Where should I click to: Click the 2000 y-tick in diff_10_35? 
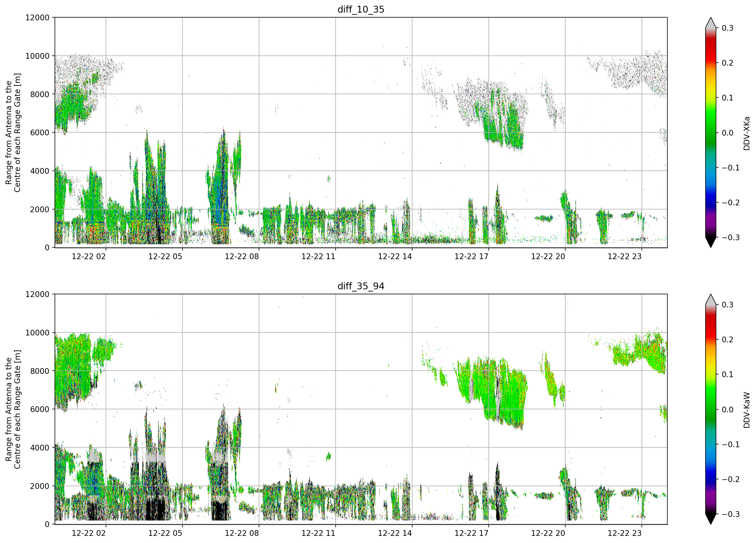[x=40, y=209]
